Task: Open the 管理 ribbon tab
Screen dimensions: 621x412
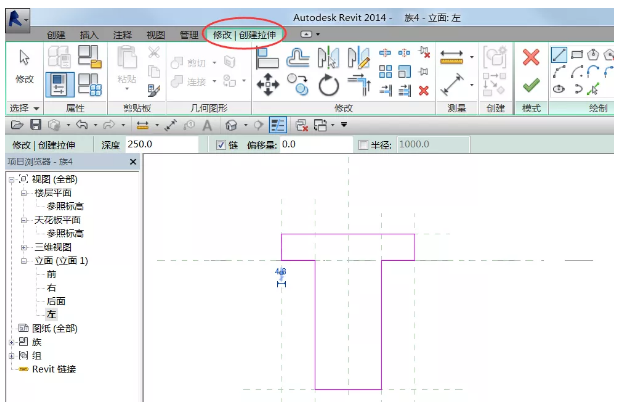Action: [189, 35]
